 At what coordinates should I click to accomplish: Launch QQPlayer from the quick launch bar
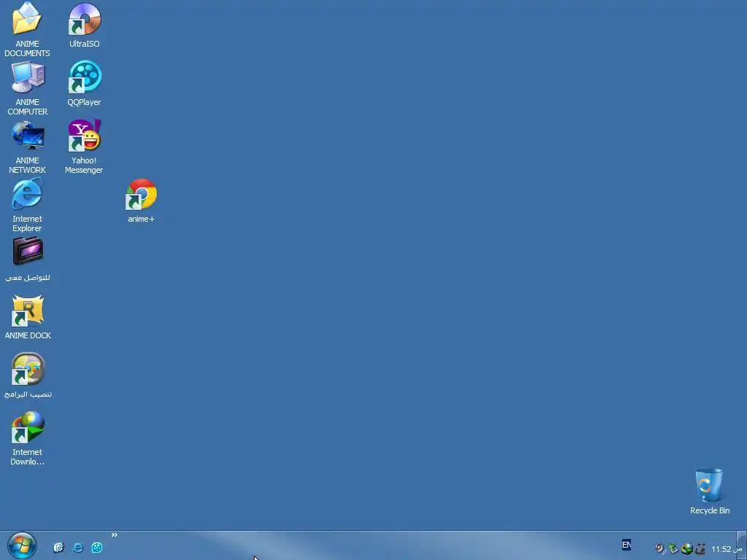click(x=97, y=548)
